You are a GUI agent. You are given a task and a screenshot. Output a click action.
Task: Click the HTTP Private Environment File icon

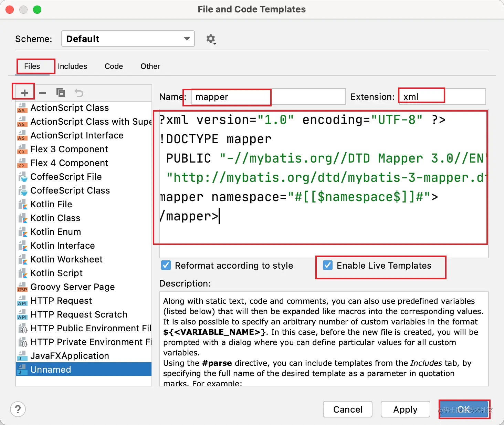tap(22, 342)
